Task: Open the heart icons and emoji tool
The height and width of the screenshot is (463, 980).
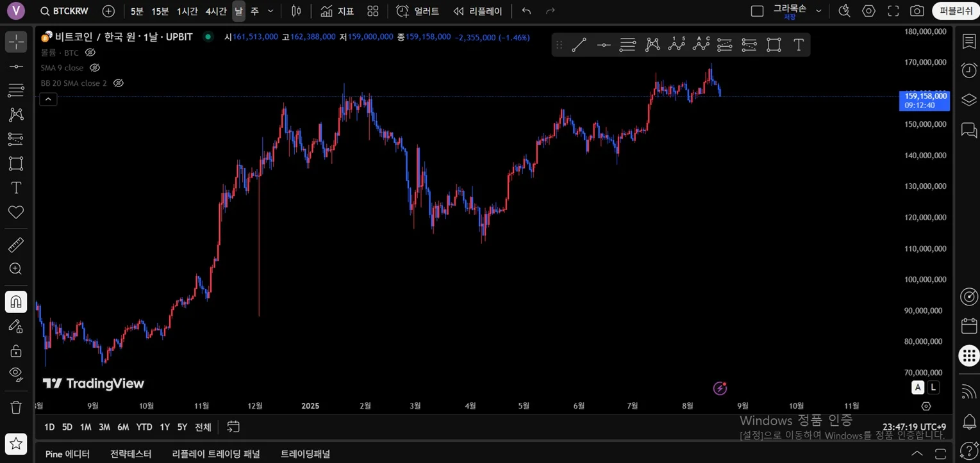Action: pyautogui.click(x=16, y=212)
